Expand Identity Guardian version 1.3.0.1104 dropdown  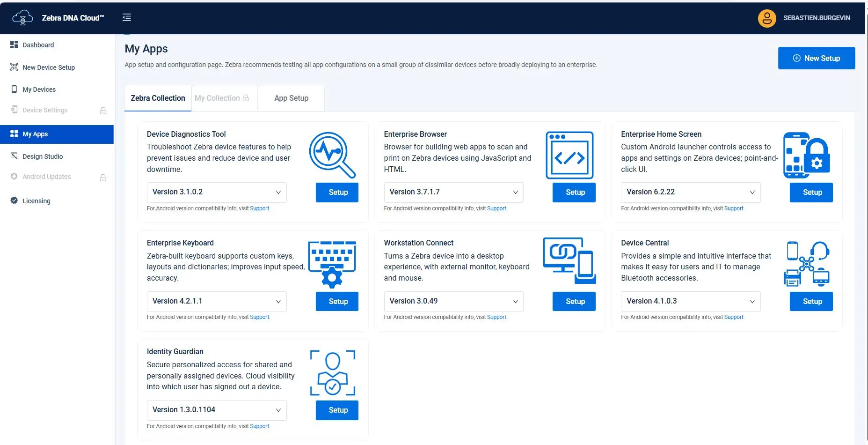pos(217,410)
